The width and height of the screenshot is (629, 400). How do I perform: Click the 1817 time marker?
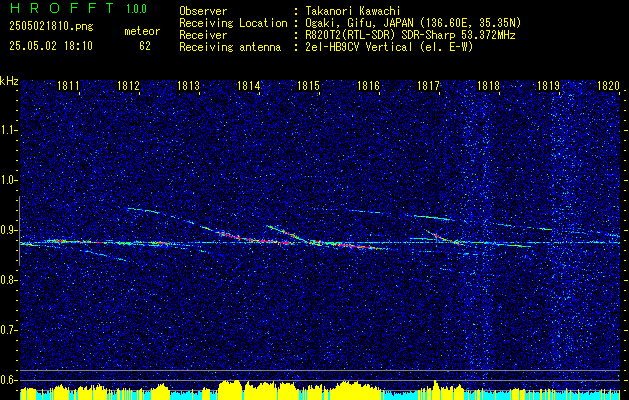tap(428, 86)
